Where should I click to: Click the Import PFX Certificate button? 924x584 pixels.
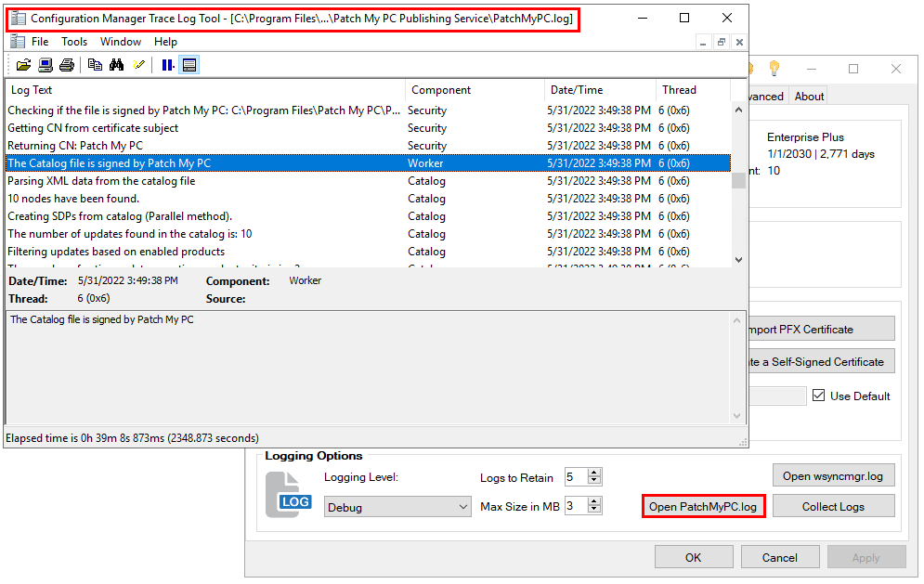[x=822, y=329]
